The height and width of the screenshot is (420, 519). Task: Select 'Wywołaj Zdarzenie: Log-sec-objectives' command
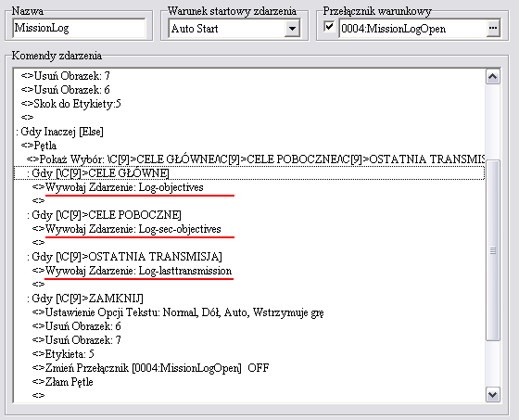133,229
